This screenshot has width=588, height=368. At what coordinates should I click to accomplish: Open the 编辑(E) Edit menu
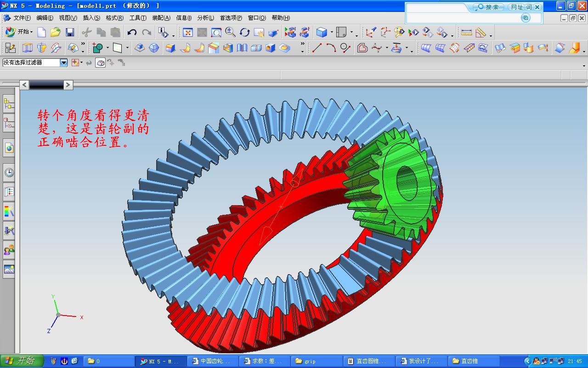point(45,18)
